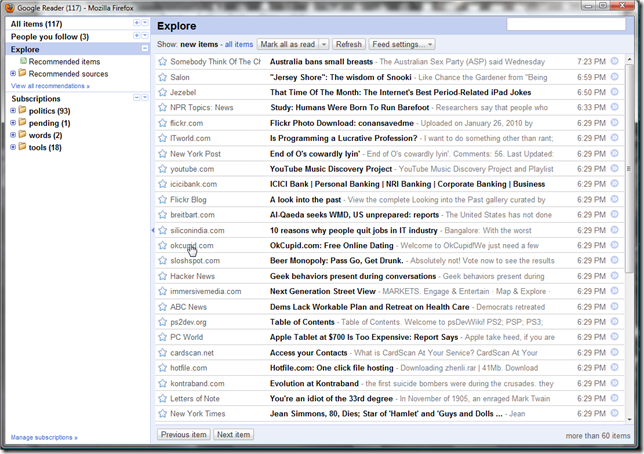
Task: Select All items (117) in sidebar
Action: [x=37, y=24]
